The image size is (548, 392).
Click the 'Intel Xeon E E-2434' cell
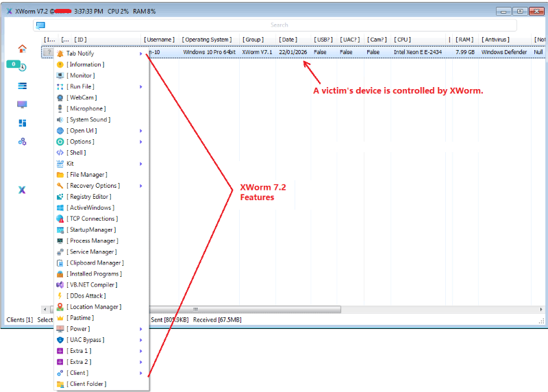click(x=418, y=52)
